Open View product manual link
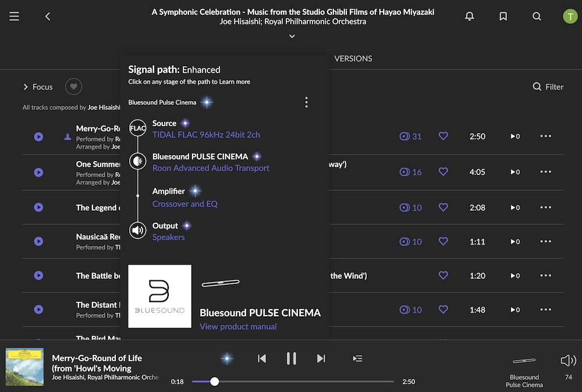This screenshot has width=582, height=392. click(x=238, y=326)
